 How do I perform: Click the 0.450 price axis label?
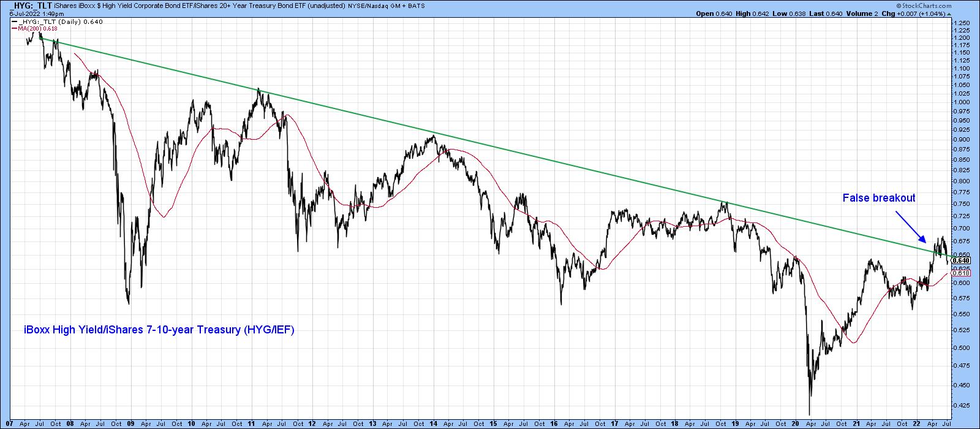961,385
